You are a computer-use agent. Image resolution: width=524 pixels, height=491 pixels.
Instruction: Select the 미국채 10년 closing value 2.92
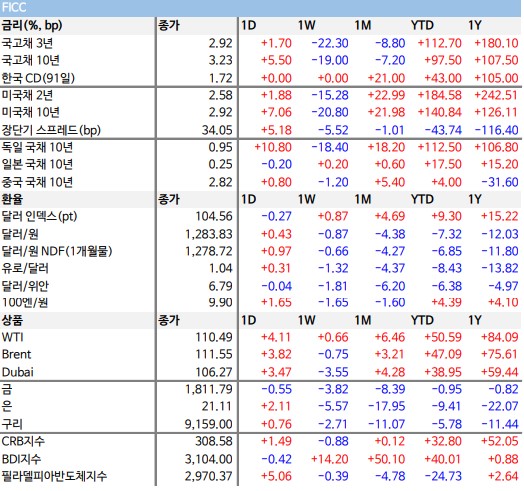click(x=220, y=112)
